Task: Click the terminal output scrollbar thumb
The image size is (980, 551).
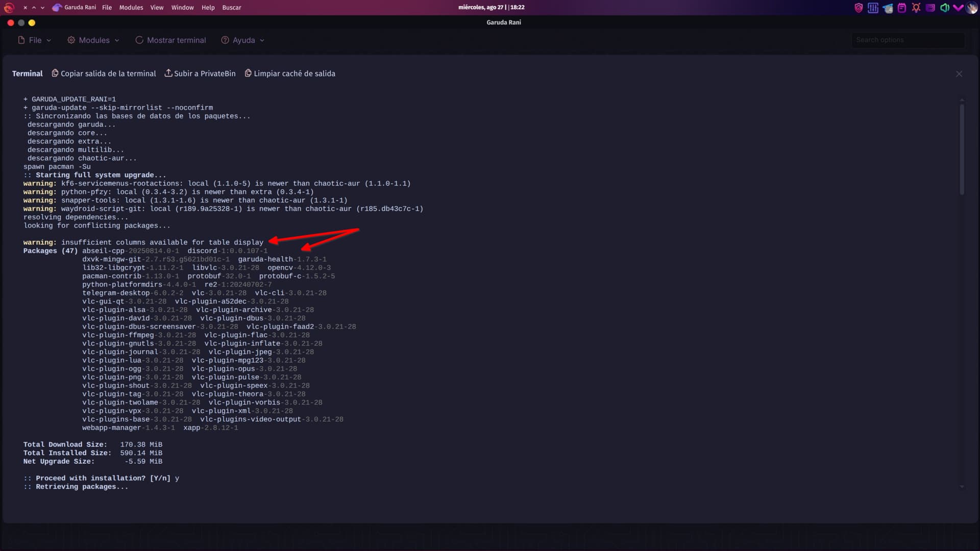Action: 962,149
